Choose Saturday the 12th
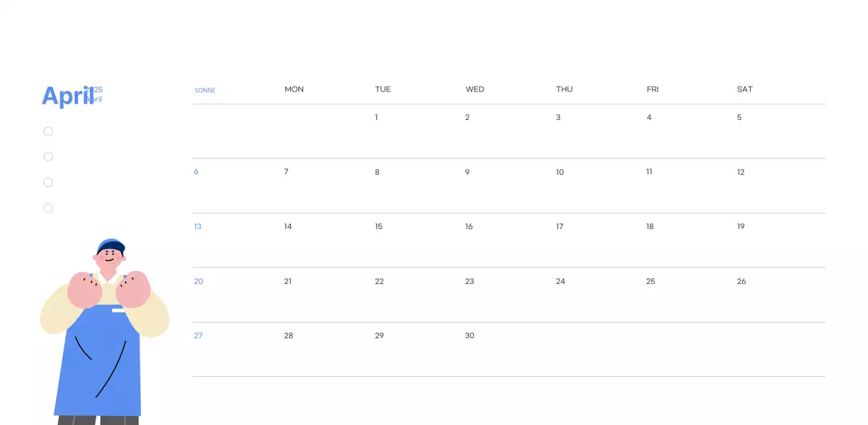 [x=741, y=172]
